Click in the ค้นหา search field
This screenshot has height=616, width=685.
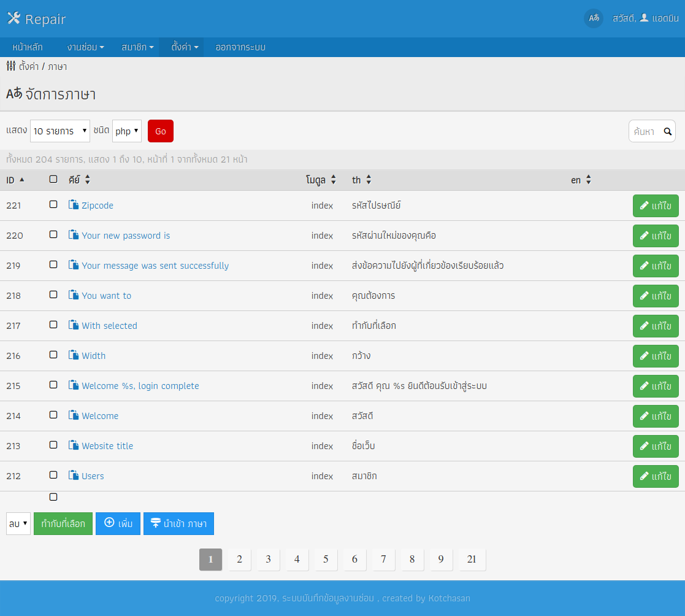point(646,131)
